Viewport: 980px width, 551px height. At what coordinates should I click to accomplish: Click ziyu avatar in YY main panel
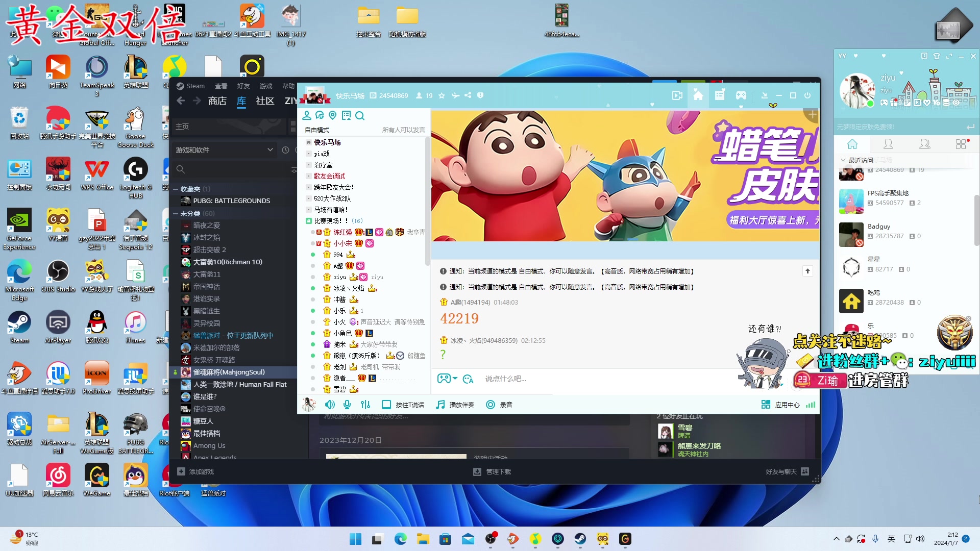(857, 91)
